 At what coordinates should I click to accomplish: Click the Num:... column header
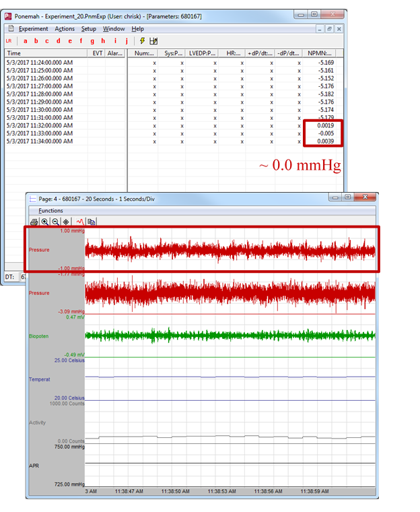point(143,53)
